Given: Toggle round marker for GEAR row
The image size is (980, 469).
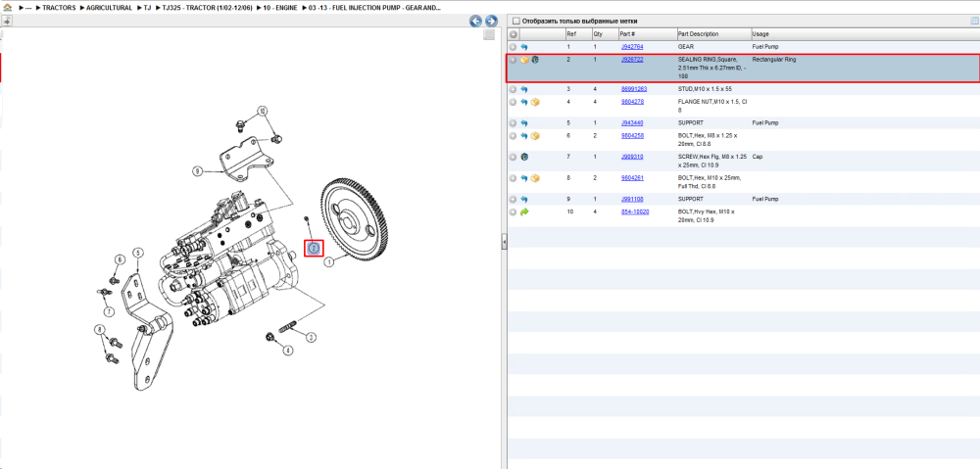Looking at the screenshot, I should pyautogui.click(x=513, y=47).
